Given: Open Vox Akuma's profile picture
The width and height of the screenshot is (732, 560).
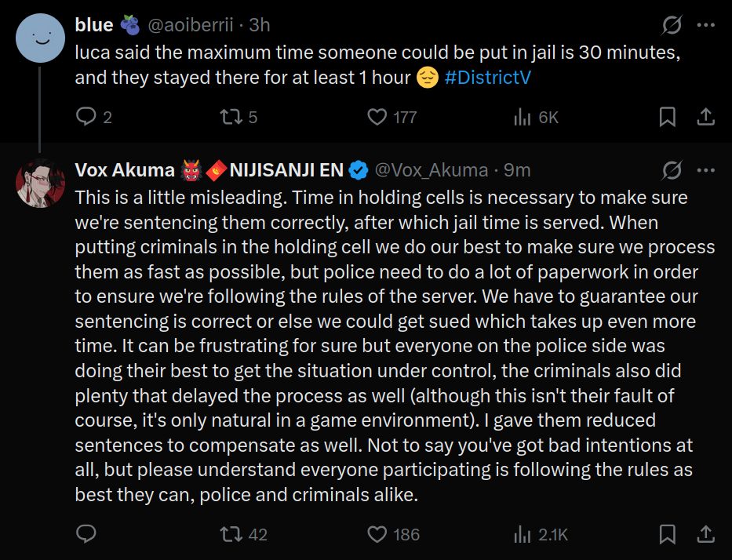Looking at the screenshot, I should (x=40, y=183).
